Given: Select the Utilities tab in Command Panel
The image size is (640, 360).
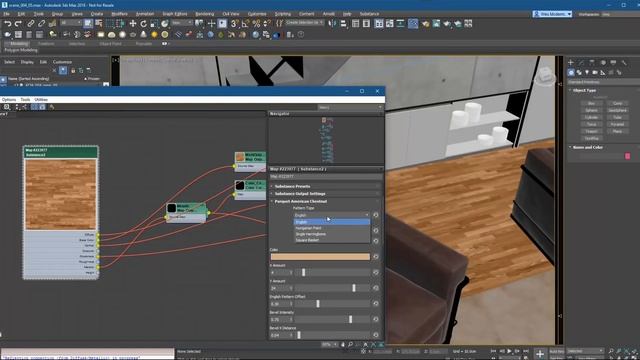Looking at the screenshot, I should (624, 62).
